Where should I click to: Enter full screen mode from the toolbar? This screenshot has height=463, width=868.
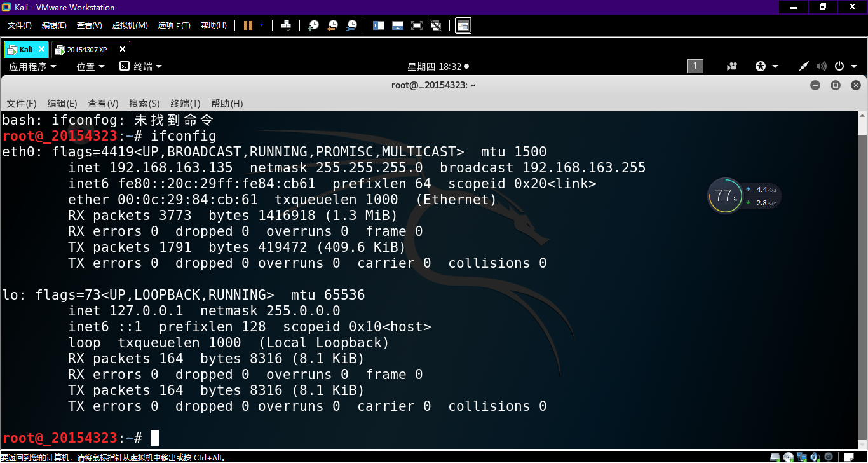click(x=417, y=25)
